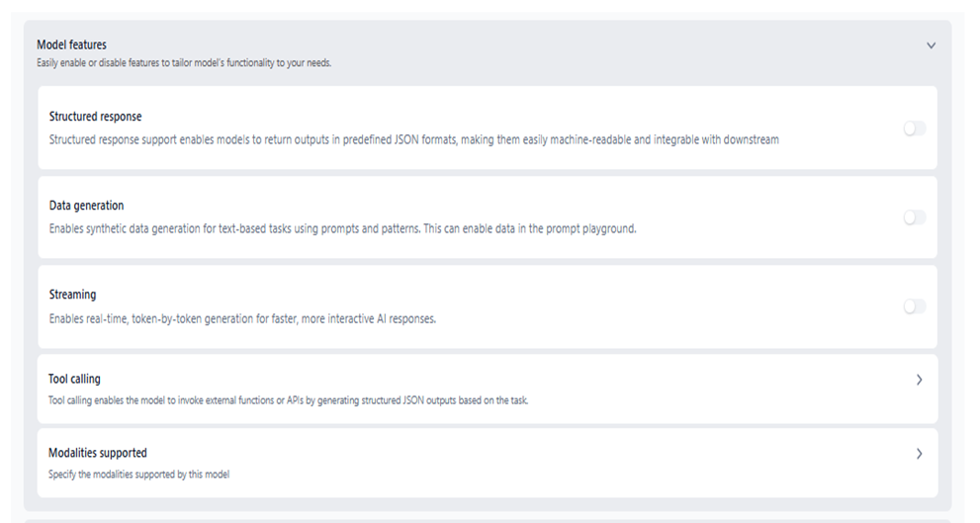Select the Data generation title

point(86,206)
